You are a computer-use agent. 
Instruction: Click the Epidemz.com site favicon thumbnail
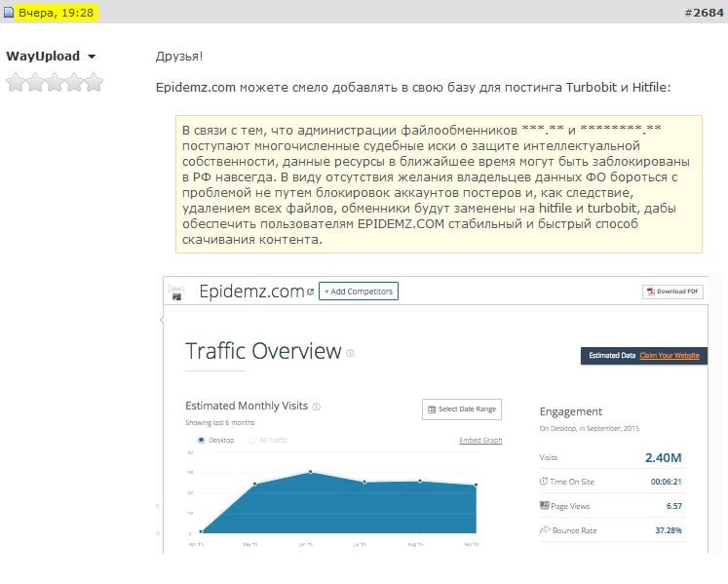coord(176,292)
